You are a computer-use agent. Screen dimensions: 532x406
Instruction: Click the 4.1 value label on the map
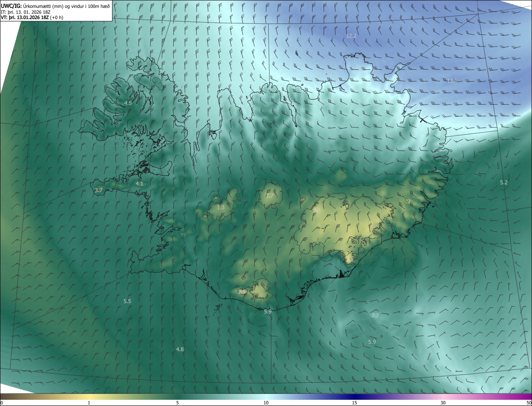pos(139,183)
